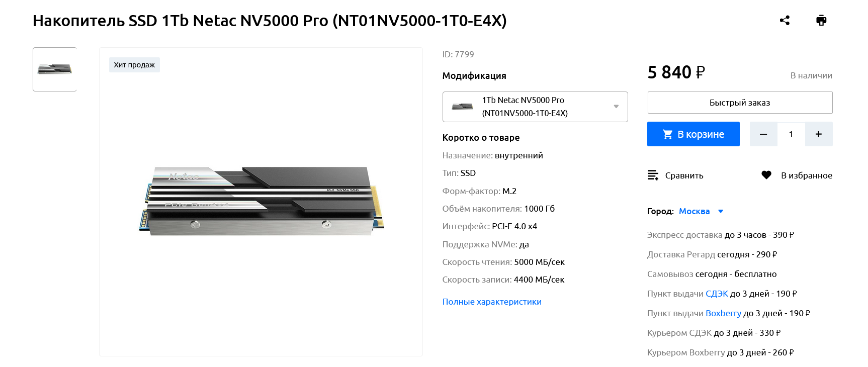The image size is (868, 367).
Task: Expand the Москва city selector arrow
Action: pyautogui.click(x=721, y=211)
